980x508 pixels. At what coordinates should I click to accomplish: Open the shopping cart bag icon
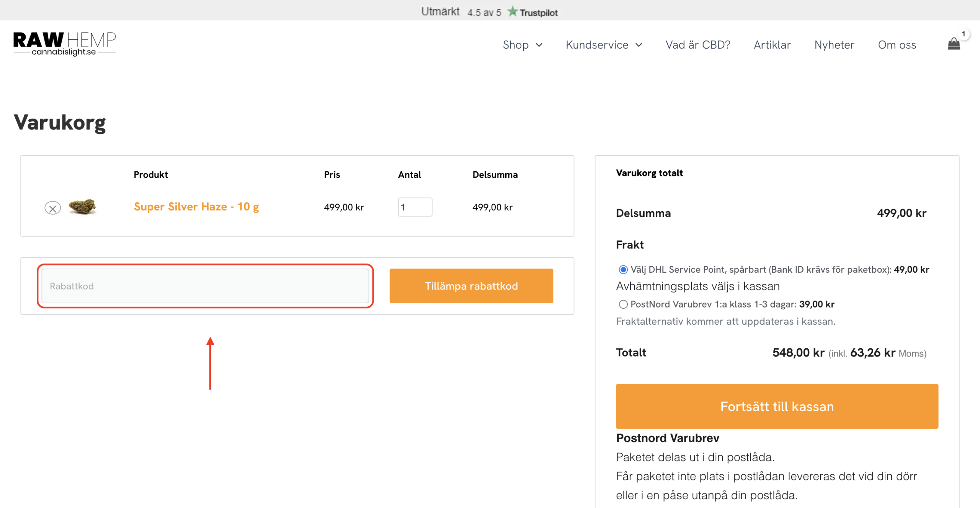[x=953, y=44]
